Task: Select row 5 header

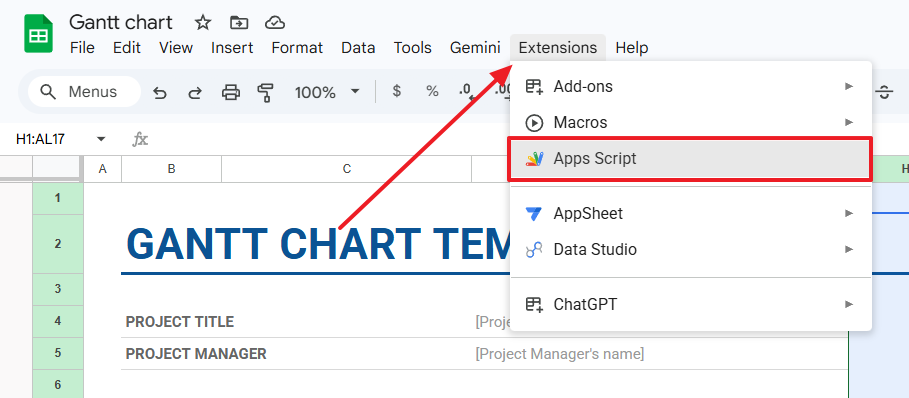Action: click(58, 353)
